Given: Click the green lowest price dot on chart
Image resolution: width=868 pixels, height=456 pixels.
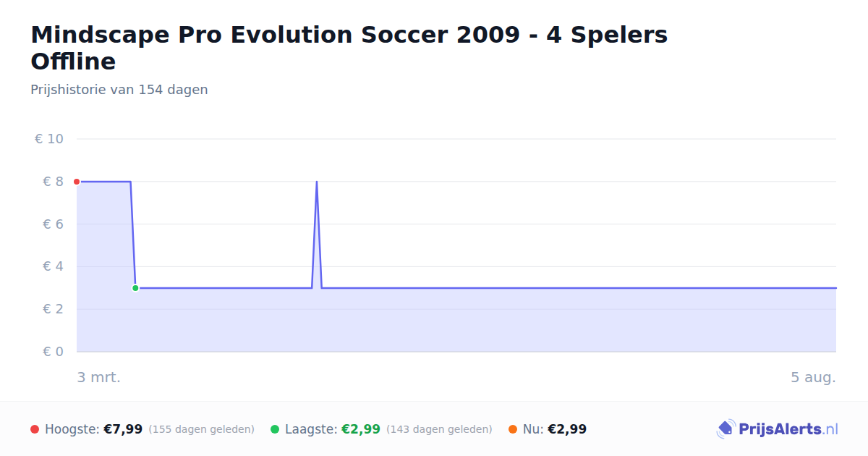Looking at the screenshot, I should [135, 288].
